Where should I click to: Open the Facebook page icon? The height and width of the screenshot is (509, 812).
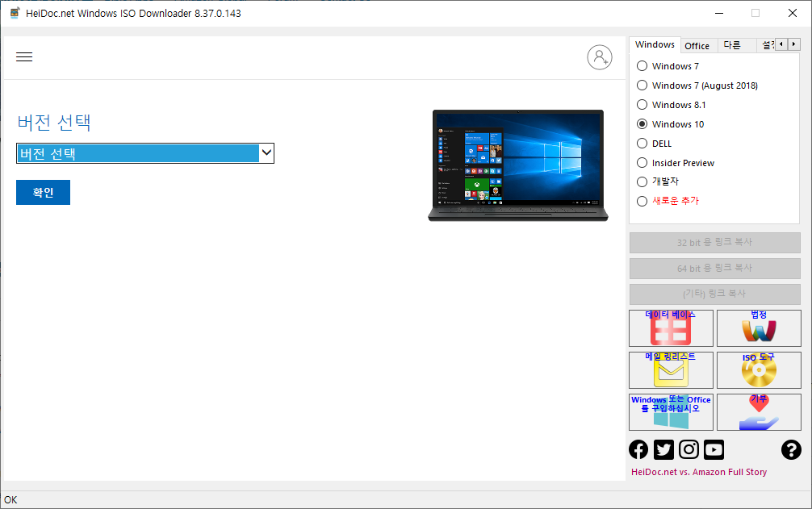point(638,449)
